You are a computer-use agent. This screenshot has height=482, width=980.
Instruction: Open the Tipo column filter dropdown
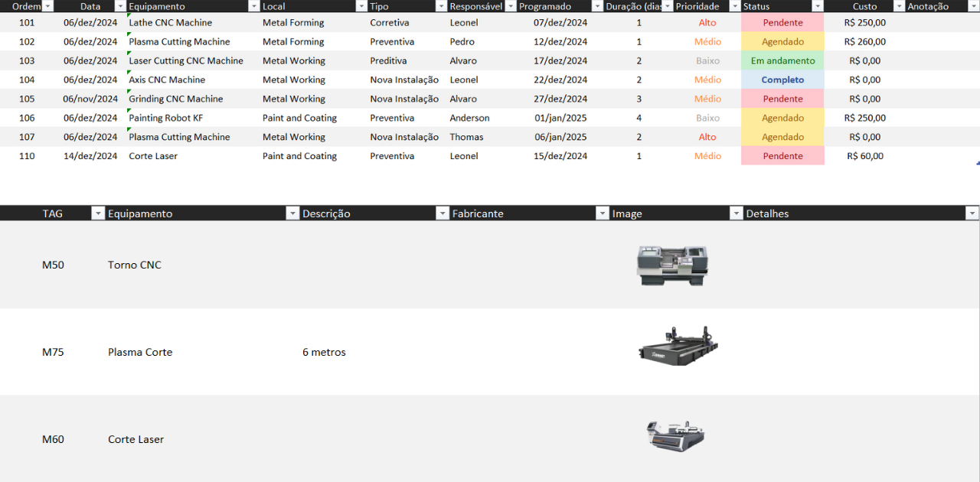(x=441, y=6)
